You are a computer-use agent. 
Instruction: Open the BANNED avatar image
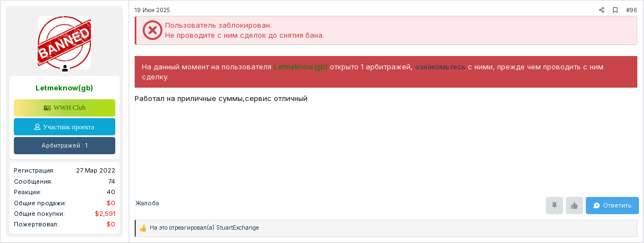(64, 43)
